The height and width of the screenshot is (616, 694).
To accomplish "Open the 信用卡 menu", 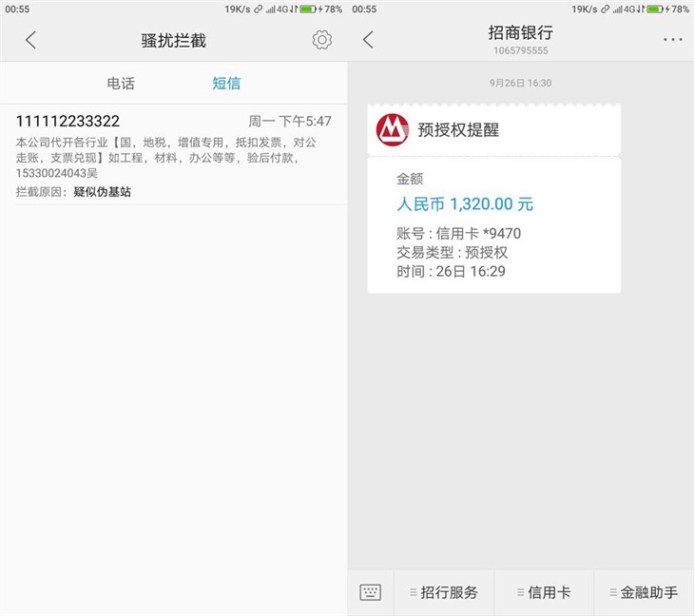I will point(544,592).
